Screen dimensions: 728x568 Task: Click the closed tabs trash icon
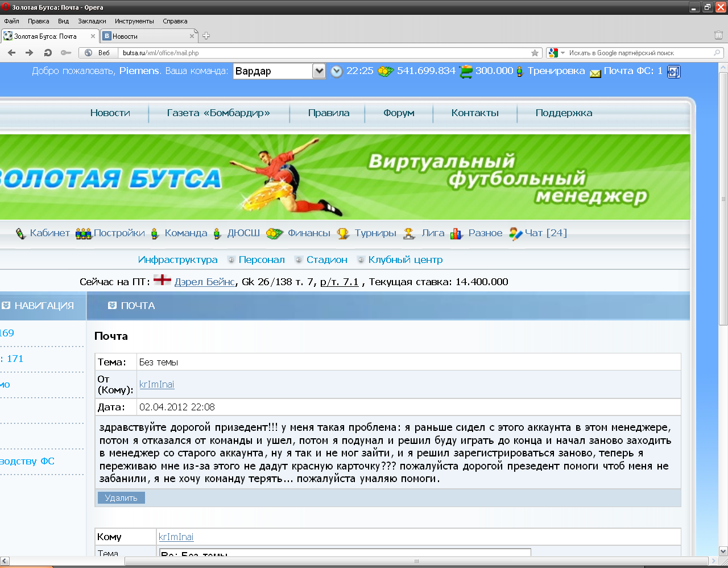click(x=718, y=36)
